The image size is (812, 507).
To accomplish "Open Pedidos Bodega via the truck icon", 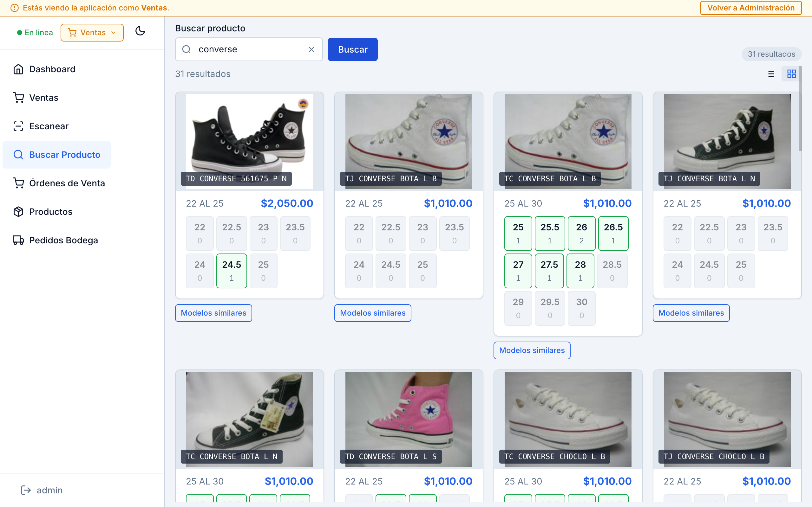I will click(x=18, y=240).
